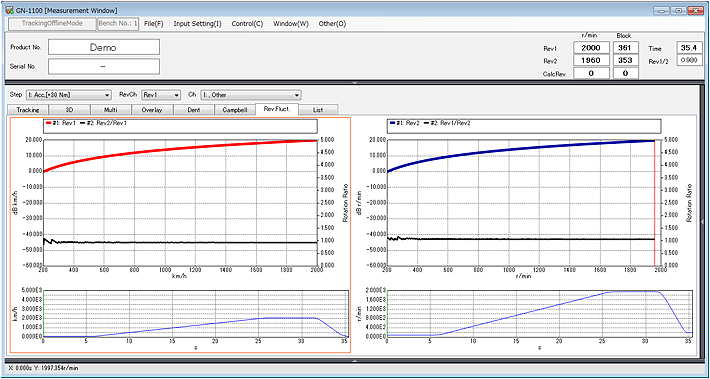The height and width of the screenshot is (379, 710).
Task: Switch to the Campbell tab
Action: tap(235, 110)
